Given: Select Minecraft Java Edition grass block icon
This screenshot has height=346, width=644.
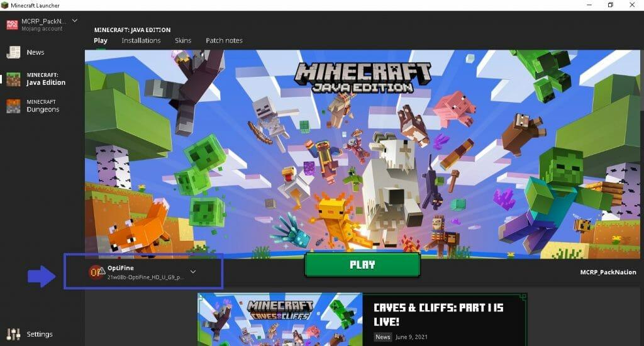Looking at the screenshot, I should point(13,79).
